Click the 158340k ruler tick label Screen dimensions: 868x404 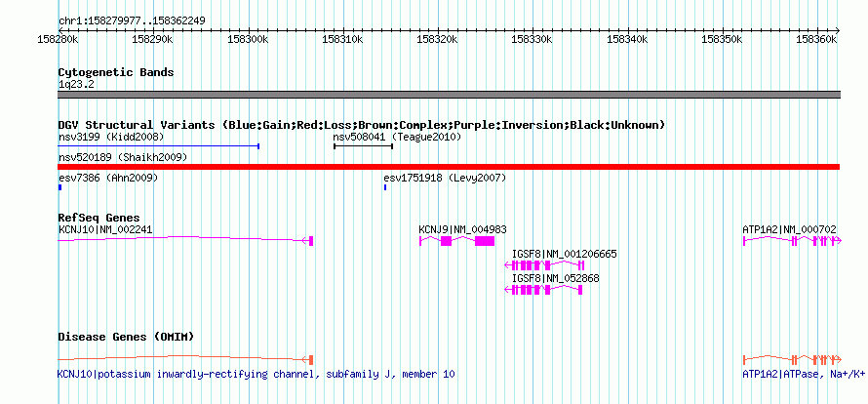coord(628,39)
